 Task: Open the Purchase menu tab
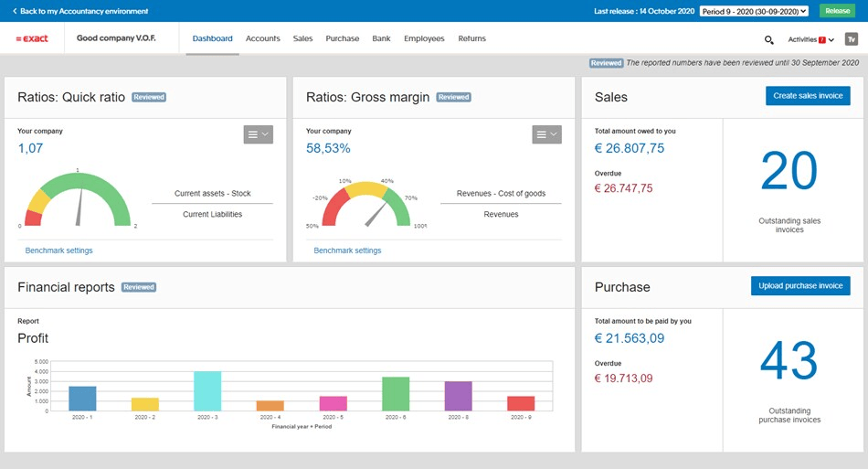(x=343, y=39)
